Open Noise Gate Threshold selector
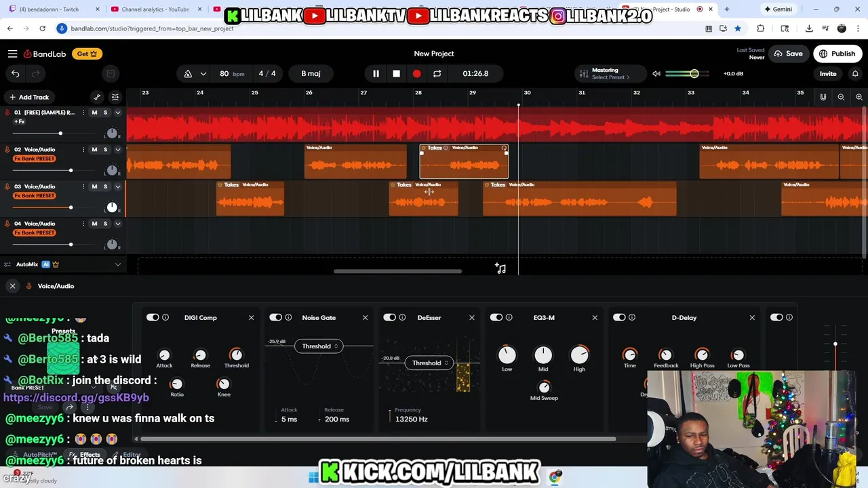This screenshot has height=488, width=868. tap(318, 346)
